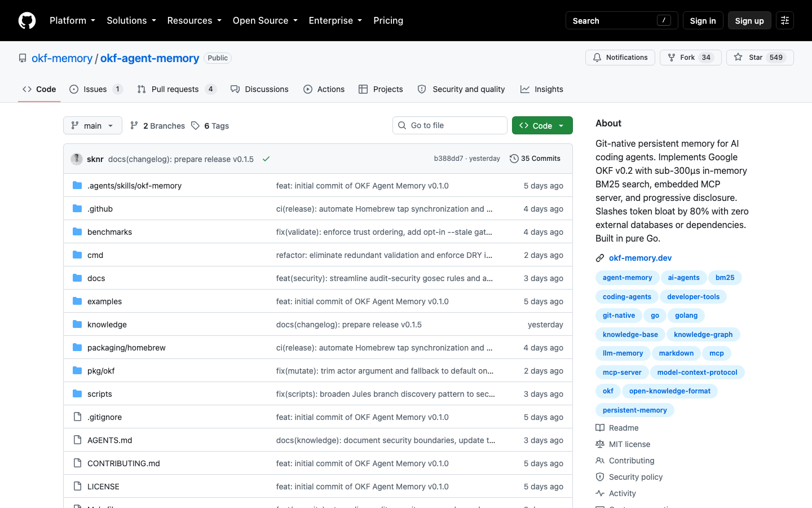Star the repository
812x508 pixels.
[760, 58]
